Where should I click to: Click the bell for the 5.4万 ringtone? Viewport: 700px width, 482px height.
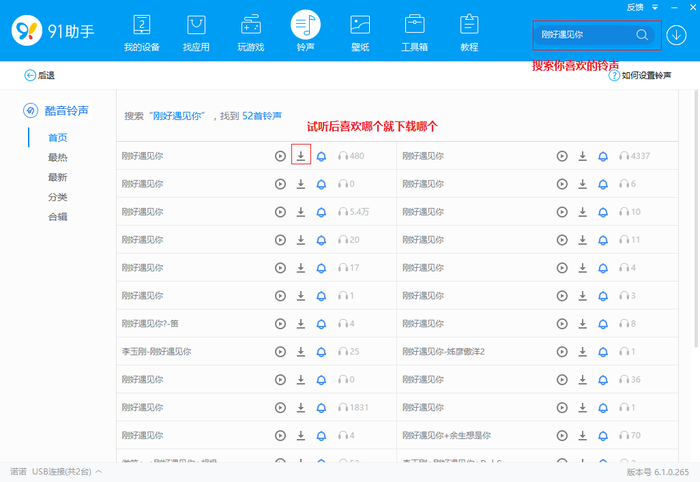point(321,212)
